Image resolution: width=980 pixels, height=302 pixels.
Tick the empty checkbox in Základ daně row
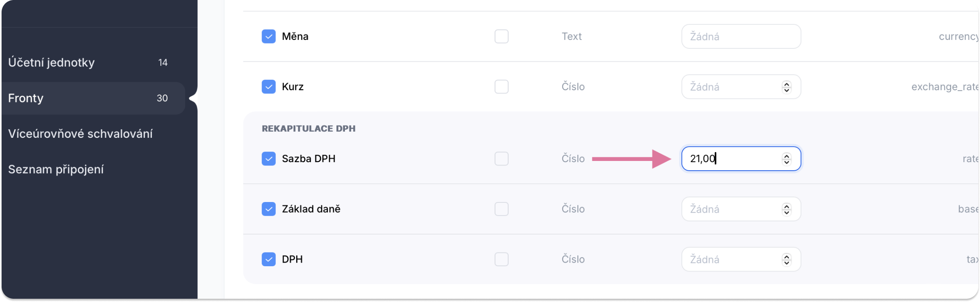(x=501, y=209)
